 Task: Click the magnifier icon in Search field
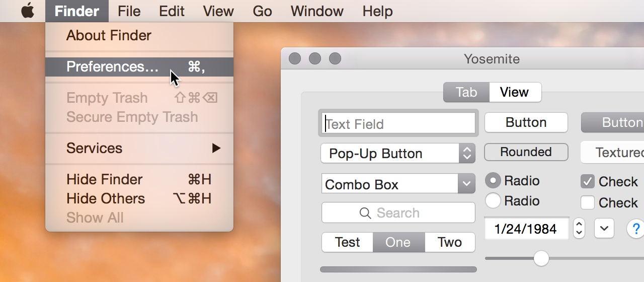coord(366,213)
